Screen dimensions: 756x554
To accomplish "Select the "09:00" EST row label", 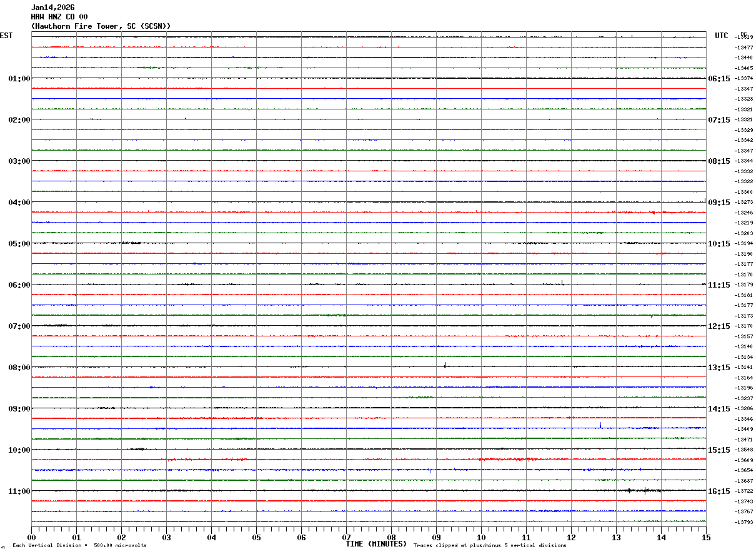I will click(x=19, y=409).
